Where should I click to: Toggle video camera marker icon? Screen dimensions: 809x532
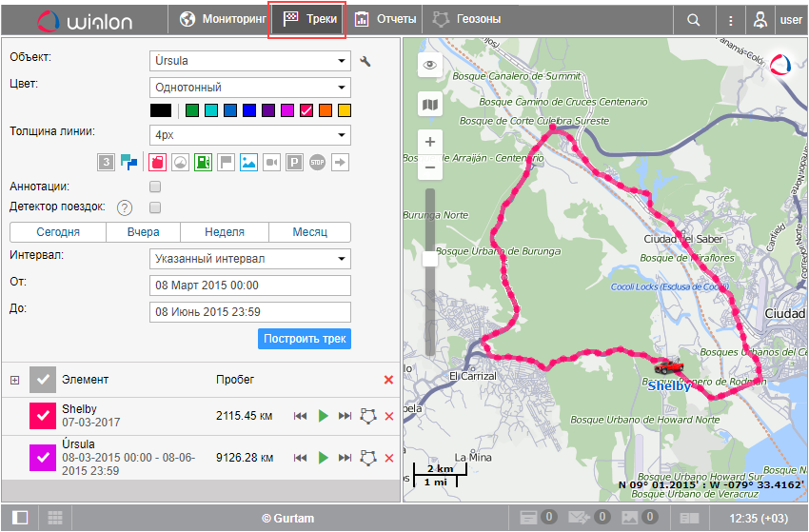[x=271, y=163]
